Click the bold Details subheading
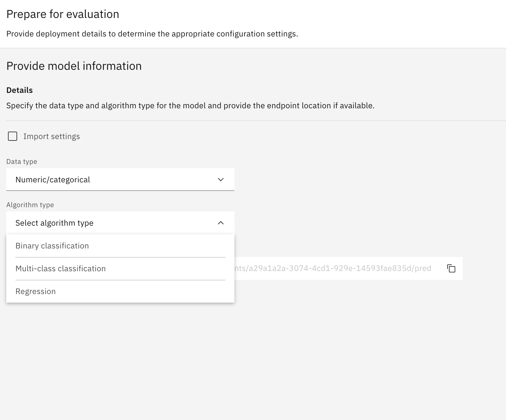The image size is (506, 420). point(19,90)
